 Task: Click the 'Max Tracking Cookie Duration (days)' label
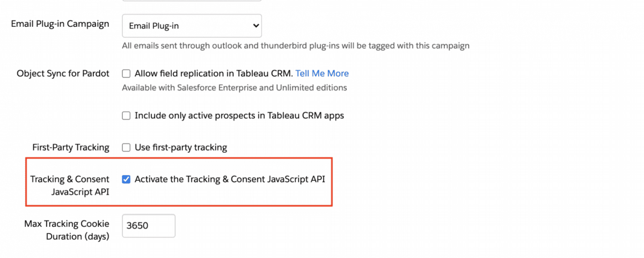pyautogui.click(x=67, y=230)
